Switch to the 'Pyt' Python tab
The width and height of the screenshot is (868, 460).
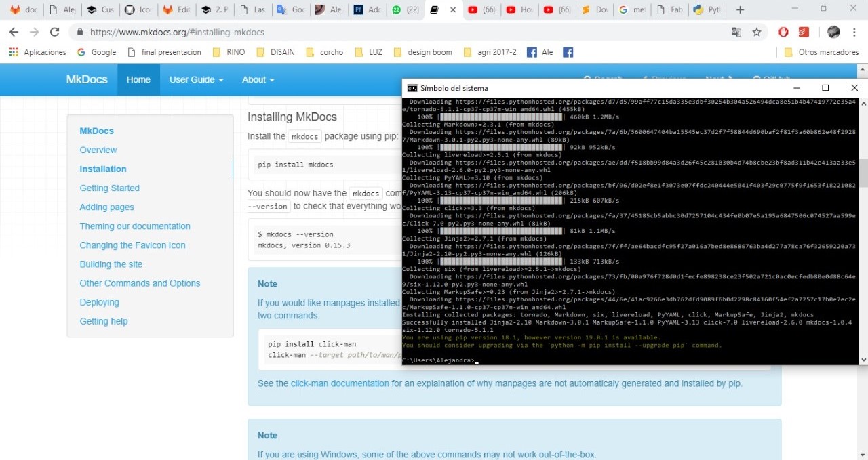pos(707,9)
